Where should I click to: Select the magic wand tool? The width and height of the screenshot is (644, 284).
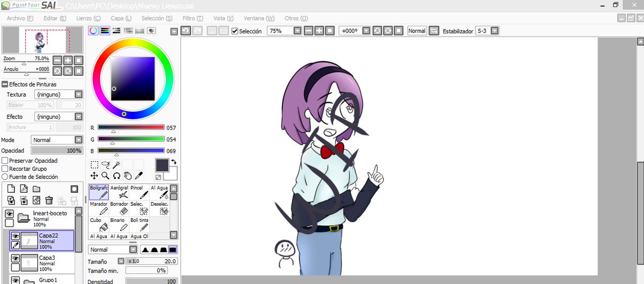coord(116,165)
